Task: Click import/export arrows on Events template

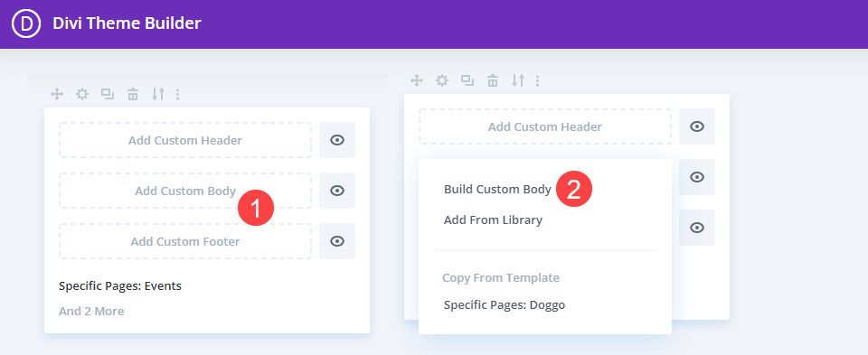Action: click(158, 94)
